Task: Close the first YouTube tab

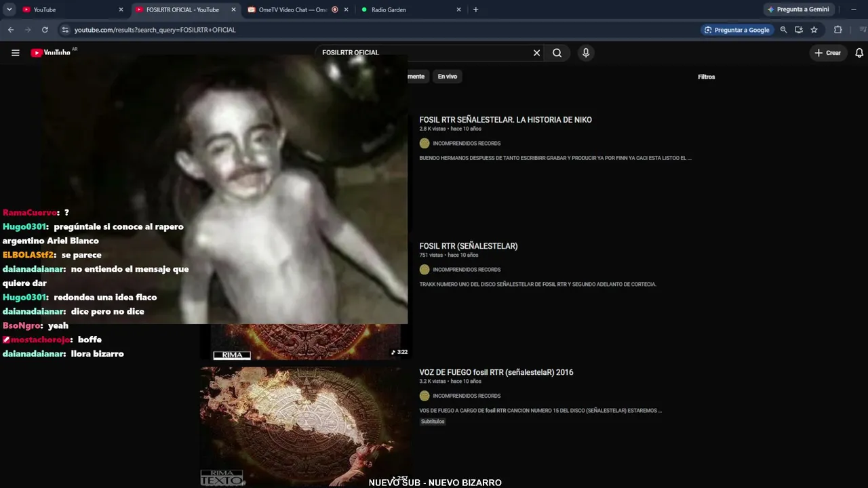Action: tap(121, 9)
